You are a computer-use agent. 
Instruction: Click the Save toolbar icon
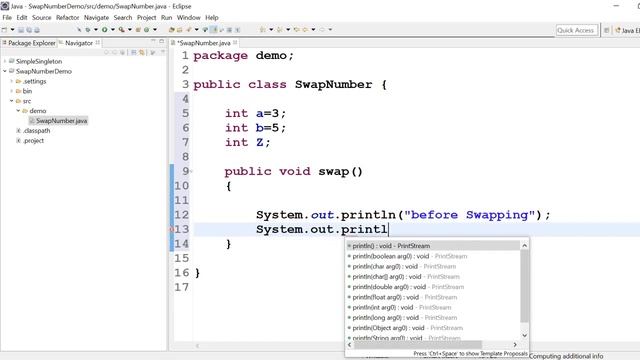click(x=21, y=30)
